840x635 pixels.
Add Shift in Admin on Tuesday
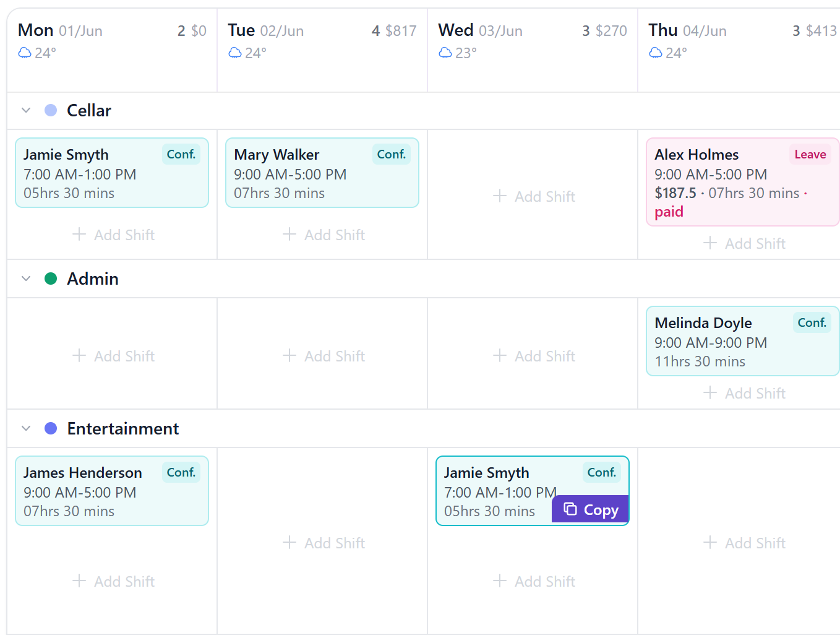coord(324,356)
